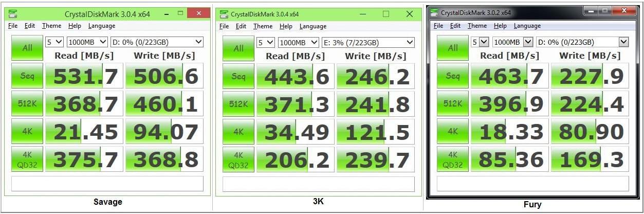Start the Seq test in the 3K window

(x=238, y=77)
